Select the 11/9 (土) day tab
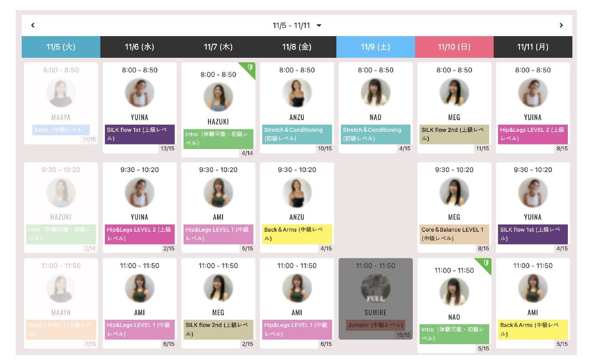590x364 pixels. tap(375, 47)
